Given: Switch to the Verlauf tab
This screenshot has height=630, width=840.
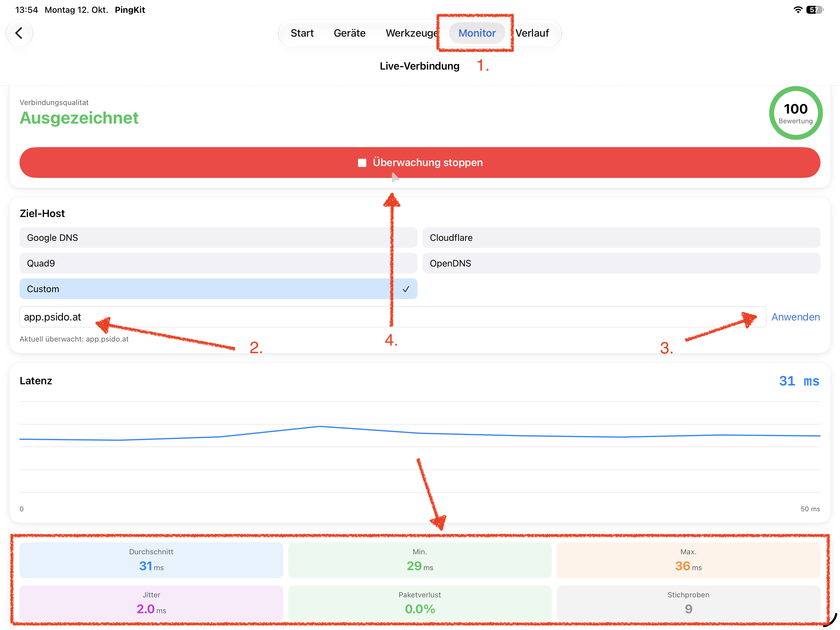Looking at the screenshot, I should pyautogui.click(x=532, y=33).
